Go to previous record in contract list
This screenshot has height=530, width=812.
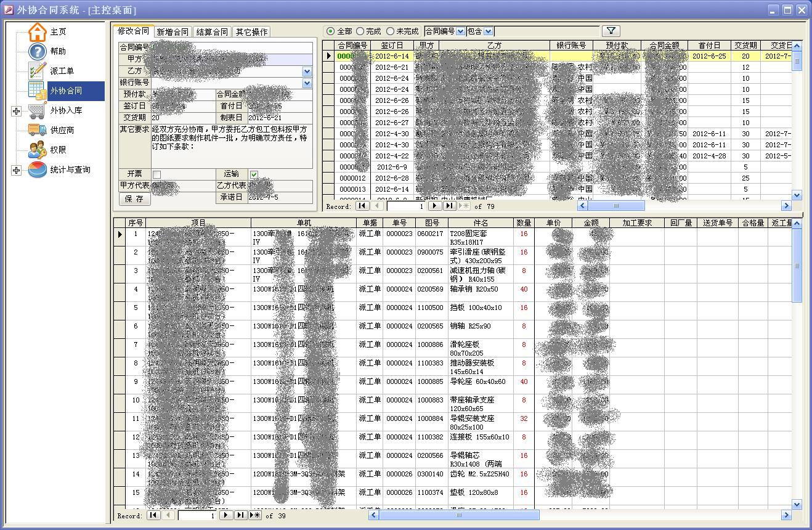pyautogui.click(x=377, y=206)
